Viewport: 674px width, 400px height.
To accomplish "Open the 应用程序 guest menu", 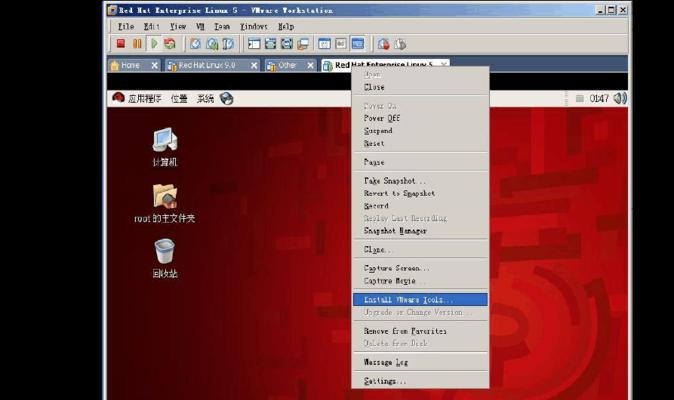I will [144, 99].
